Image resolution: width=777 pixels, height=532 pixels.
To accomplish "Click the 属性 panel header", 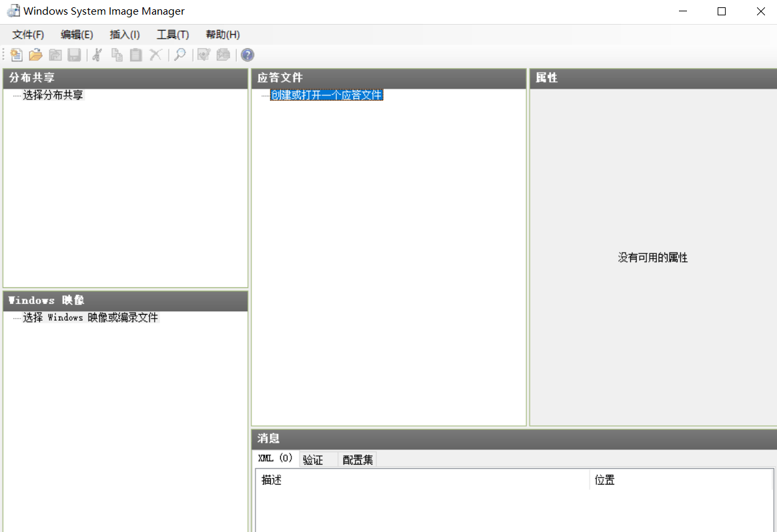I will 654,78.
